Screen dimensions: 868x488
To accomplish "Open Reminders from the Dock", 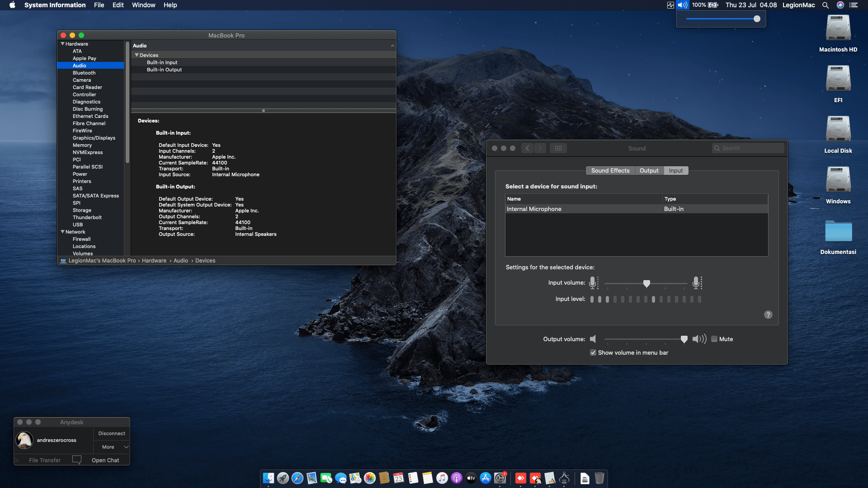I will 413,478.
